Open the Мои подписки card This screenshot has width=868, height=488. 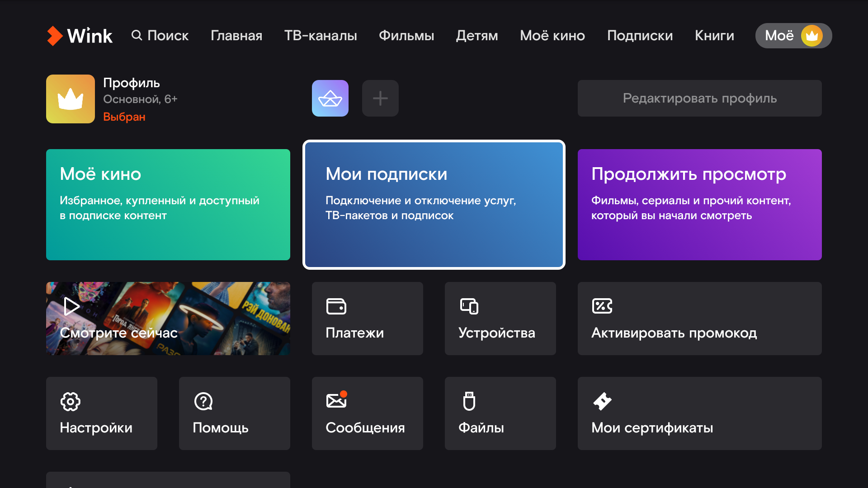(434, 205)
